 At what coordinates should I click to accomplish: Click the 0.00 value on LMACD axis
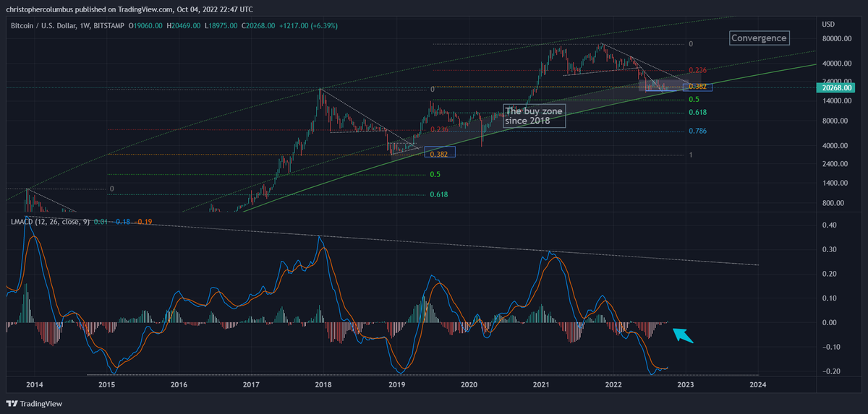coord(830,322)
